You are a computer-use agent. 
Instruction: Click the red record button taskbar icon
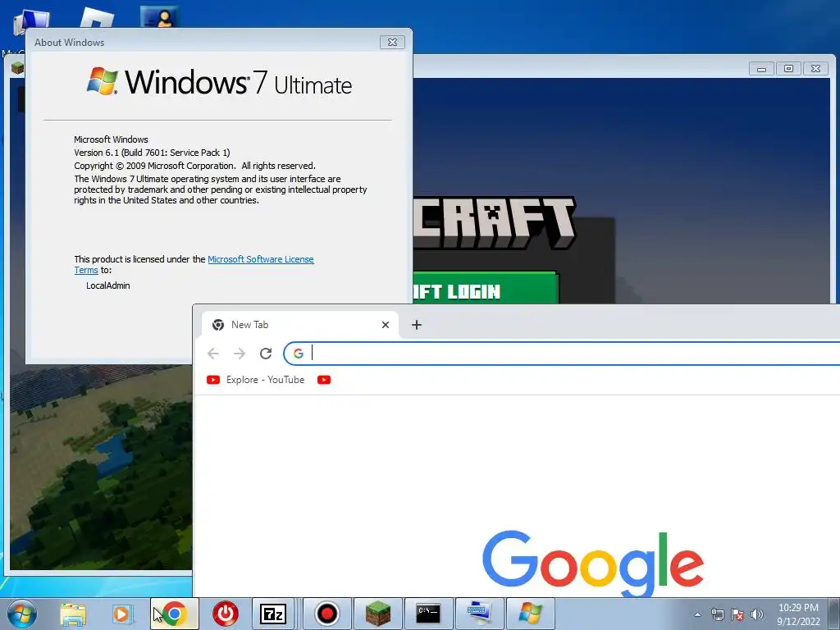click(326, 614)
